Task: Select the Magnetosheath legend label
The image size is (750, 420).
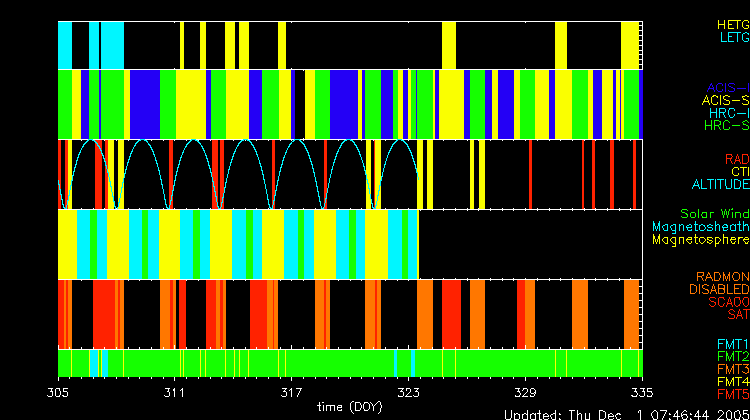Action: [x=700, y=227]
